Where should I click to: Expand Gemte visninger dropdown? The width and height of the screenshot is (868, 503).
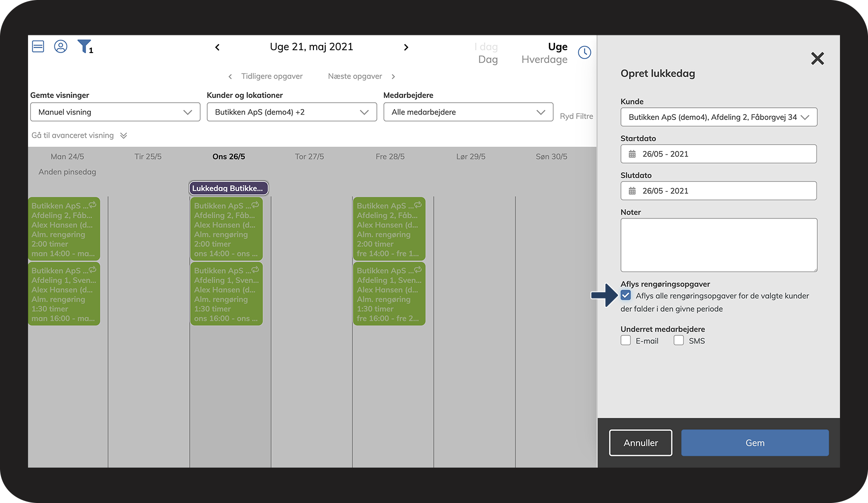point(115,112)
